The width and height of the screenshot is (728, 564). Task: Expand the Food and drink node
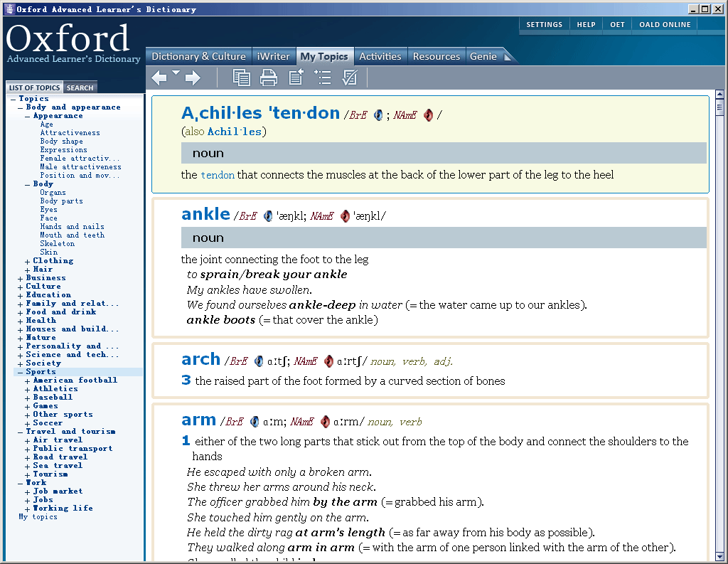21,313
